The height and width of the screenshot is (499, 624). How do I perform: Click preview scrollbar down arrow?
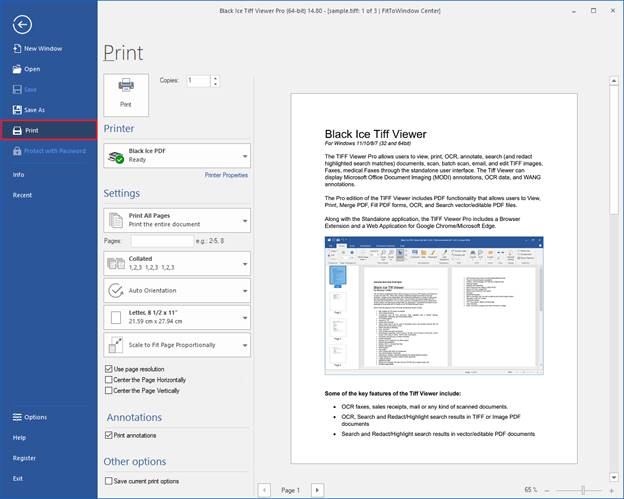[x=614, y=477]
